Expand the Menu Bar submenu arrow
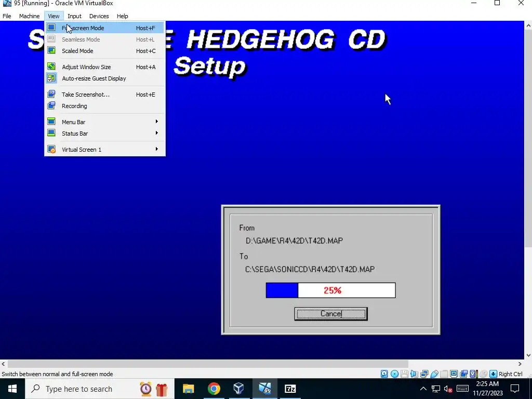This screenshot has height=399, width=532. 156,122
